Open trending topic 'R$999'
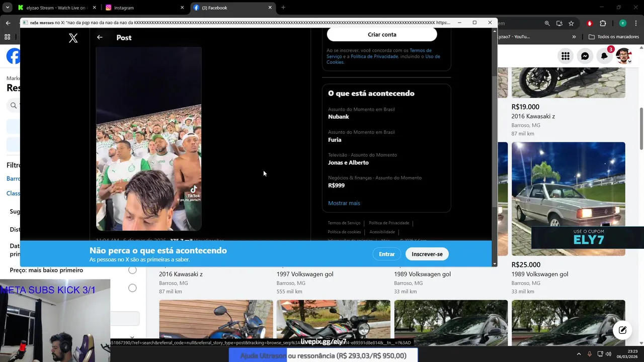 click(x=336, y=186)
